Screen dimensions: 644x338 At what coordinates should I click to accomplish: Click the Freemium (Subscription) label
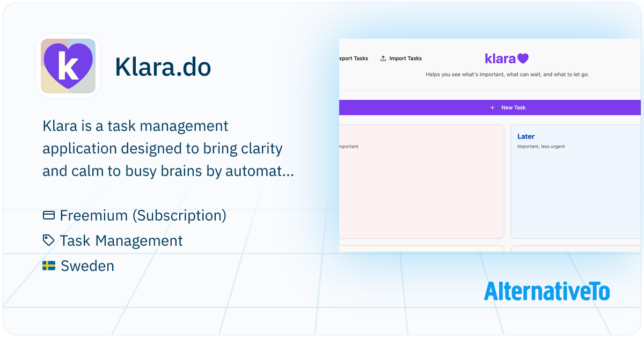[x=143, y=216]
